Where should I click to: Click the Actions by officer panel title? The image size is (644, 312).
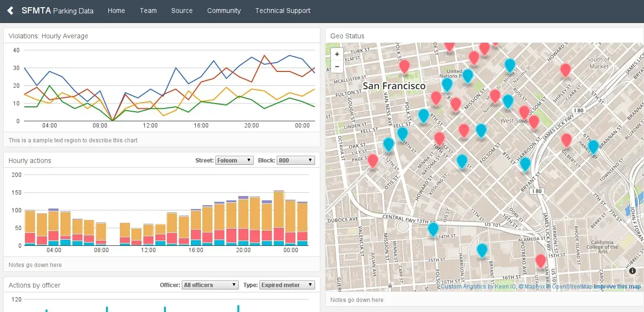tap(35, 285)
